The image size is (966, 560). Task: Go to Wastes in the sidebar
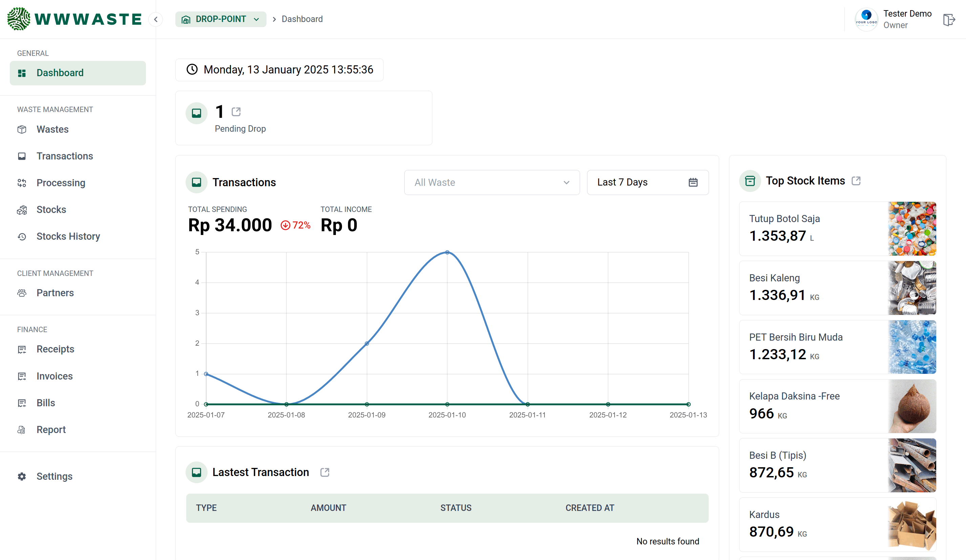point(52,129)
